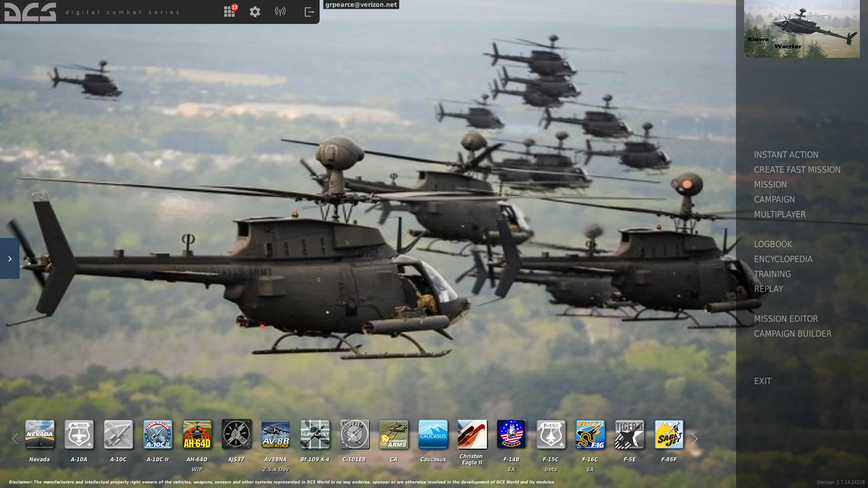Select the C-101EB module icon
The width and height of the screenshot is (868, 488).
(x=355, y=434)
